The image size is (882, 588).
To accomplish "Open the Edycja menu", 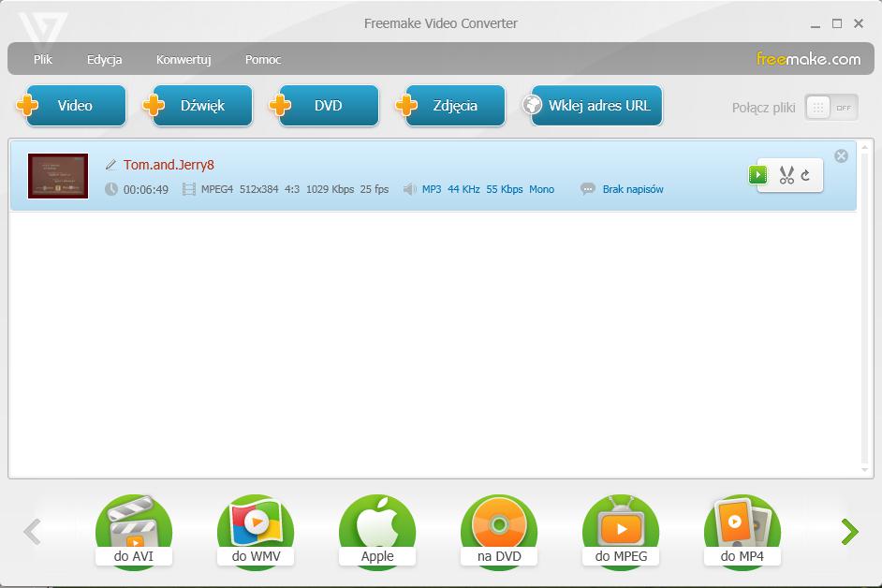I will click(x=104, y=59).
